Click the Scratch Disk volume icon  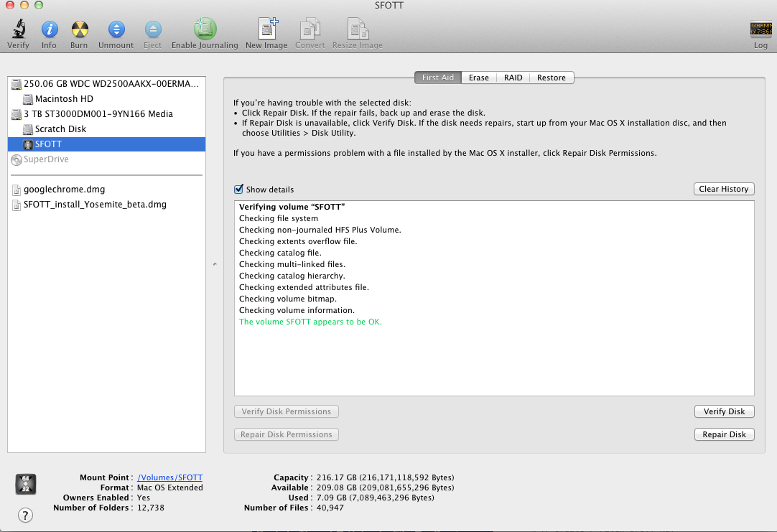(28, 129)
